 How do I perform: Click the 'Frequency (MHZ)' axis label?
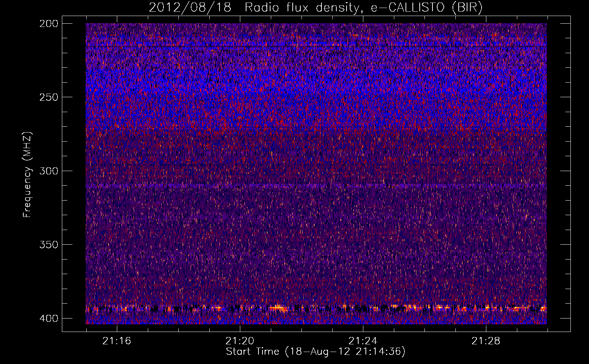click(27, 175)
